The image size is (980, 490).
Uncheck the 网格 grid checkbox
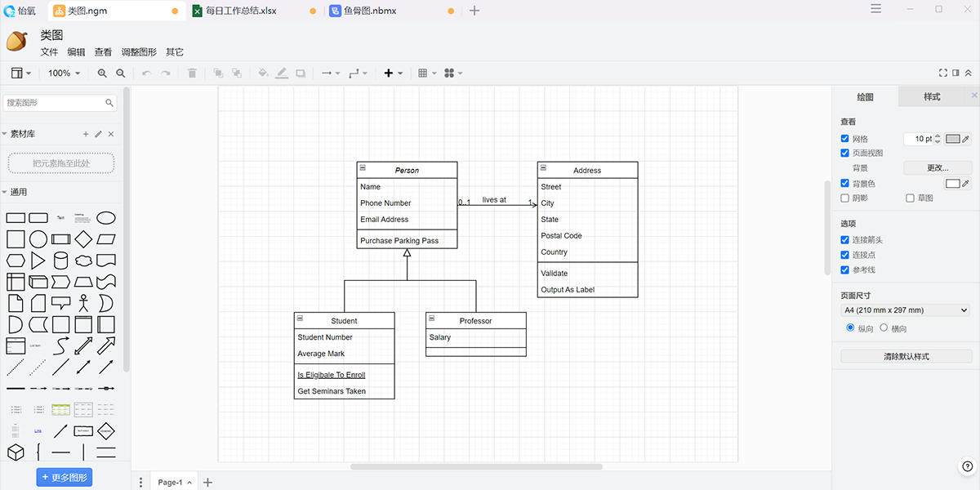[845, 139]
